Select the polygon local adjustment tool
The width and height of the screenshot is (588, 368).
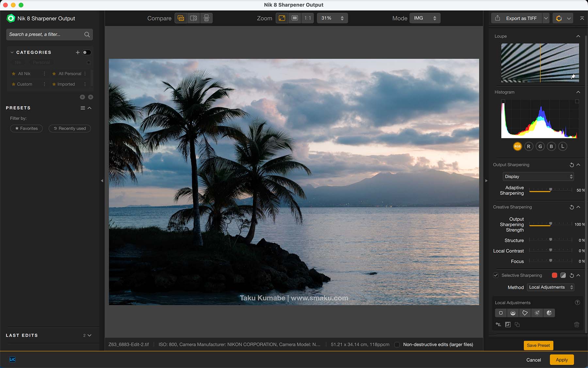point(525,313)
